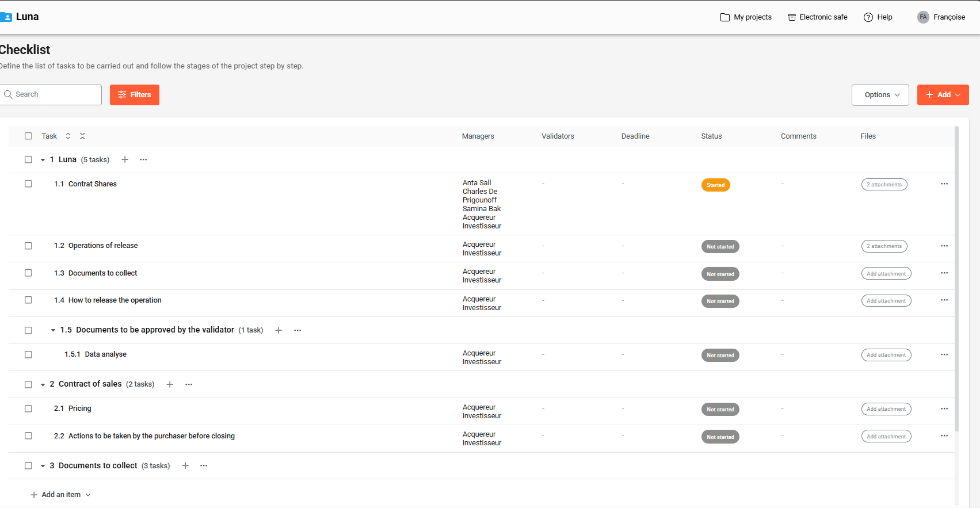Open three-dot menu for Pricing row
Screen dimensions: 980x508
click(x=944, y=408)
